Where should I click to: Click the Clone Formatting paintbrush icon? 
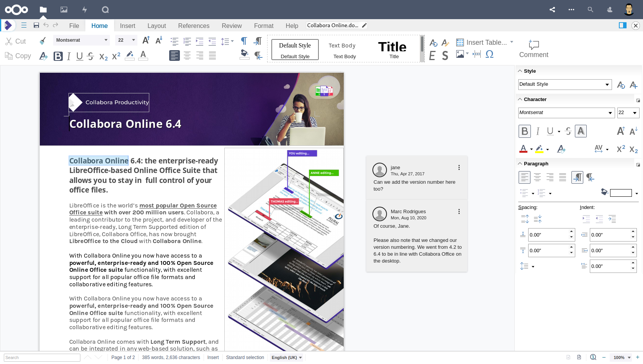pos(43,41)
